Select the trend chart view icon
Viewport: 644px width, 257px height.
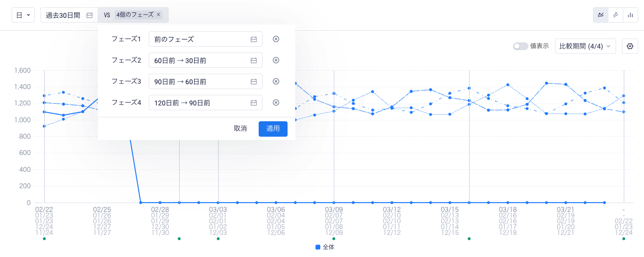[x=615, y=15]
